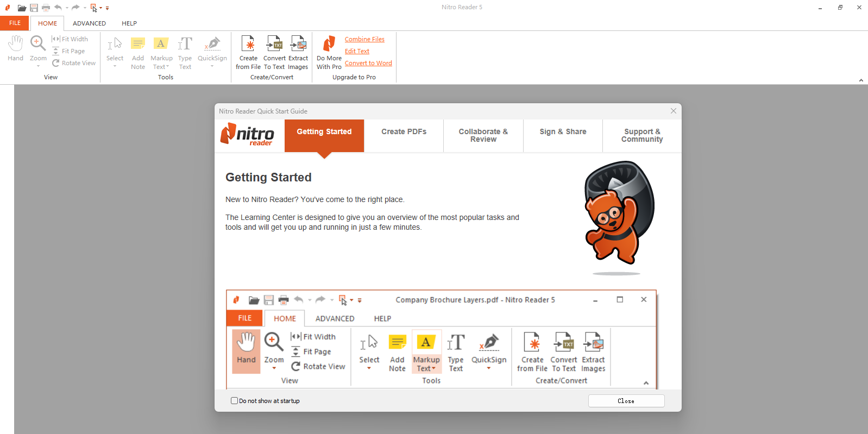The image size is (868, 434).
Task: Click the Open folder icon in quick access toolbar
Action: (x=22, y=8)
